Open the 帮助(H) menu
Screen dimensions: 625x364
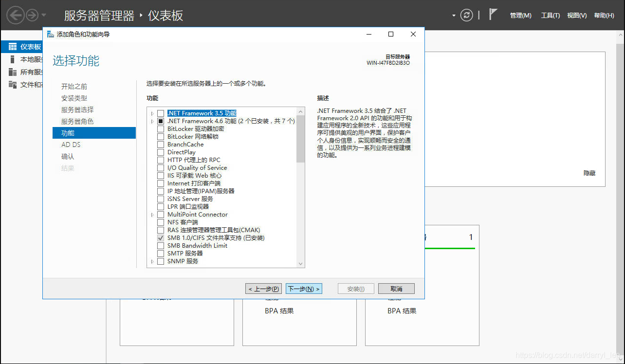[x=604, y=16]
